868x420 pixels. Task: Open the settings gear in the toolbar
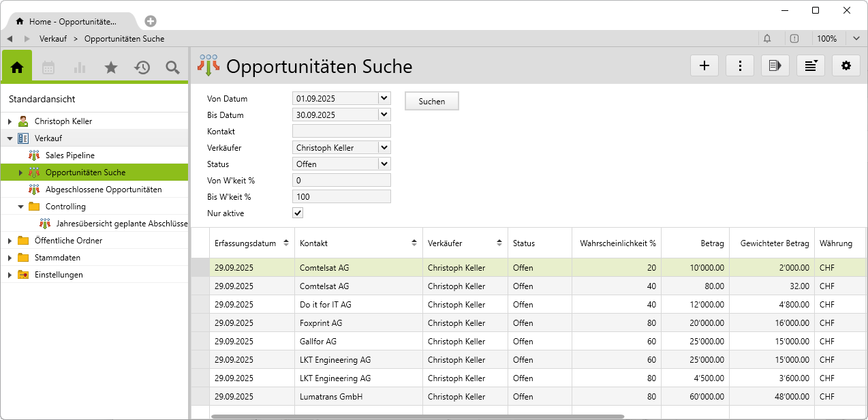[x=846, y=65]
